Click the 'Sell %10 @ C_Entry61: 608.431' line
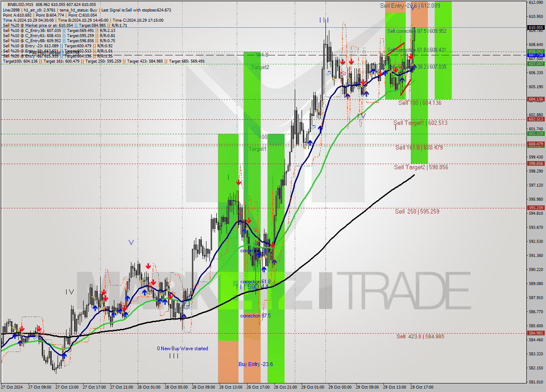This screenshot has width=546, height=392. point(59,35)
